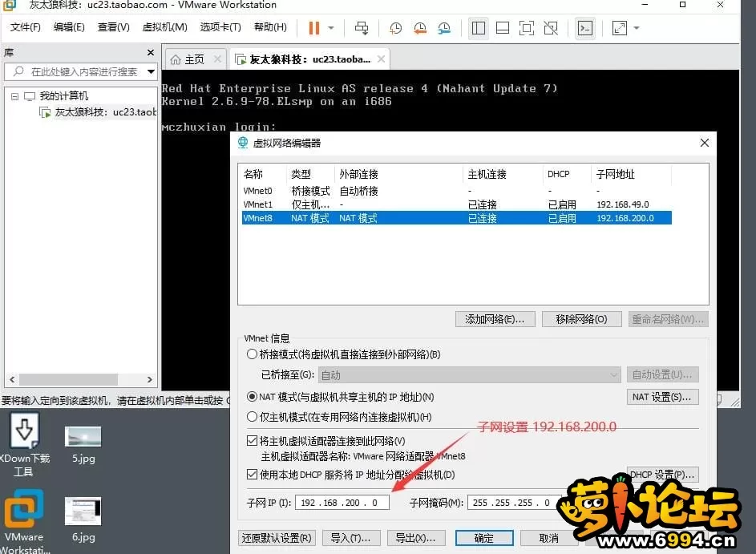Open the snapshot manager icon
The image size is (756, 554).
click(444, 28)
